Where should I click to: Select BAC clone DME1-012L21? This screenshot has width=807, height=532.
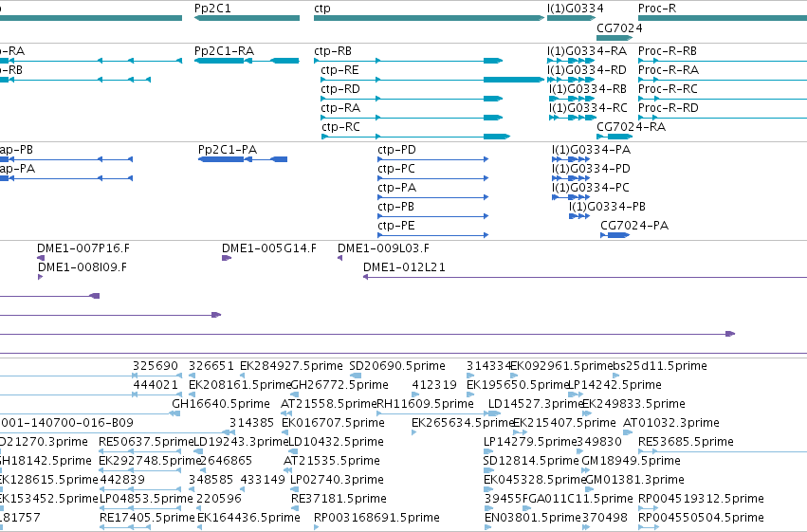[585, 277]
